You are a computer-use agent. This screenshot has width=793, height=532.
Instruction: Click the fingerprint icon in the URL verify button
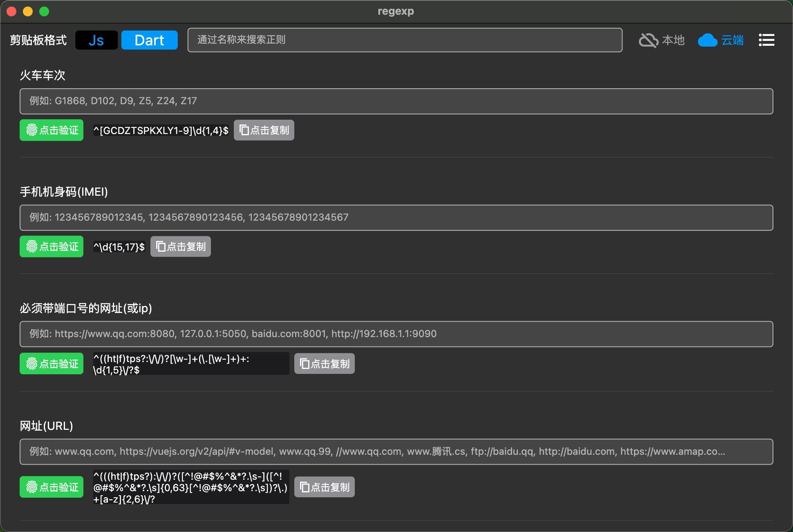pos(32,487)
